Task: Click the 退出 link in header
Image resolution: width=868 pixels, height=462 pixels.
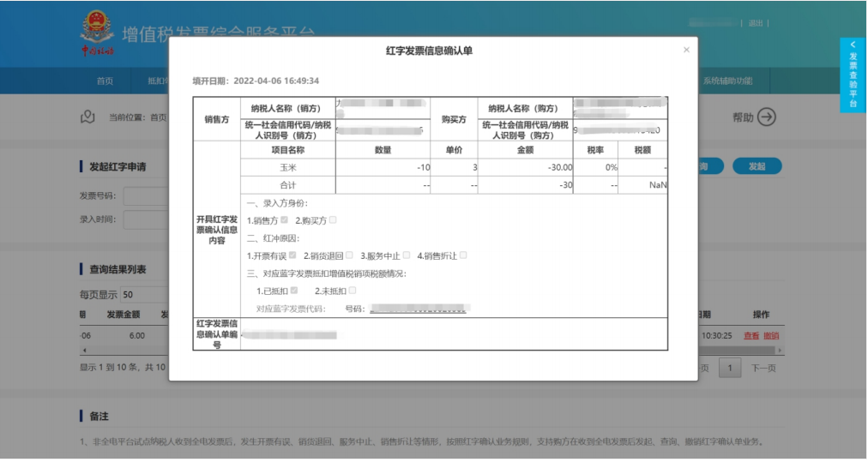Action: [x=756, y=23]
